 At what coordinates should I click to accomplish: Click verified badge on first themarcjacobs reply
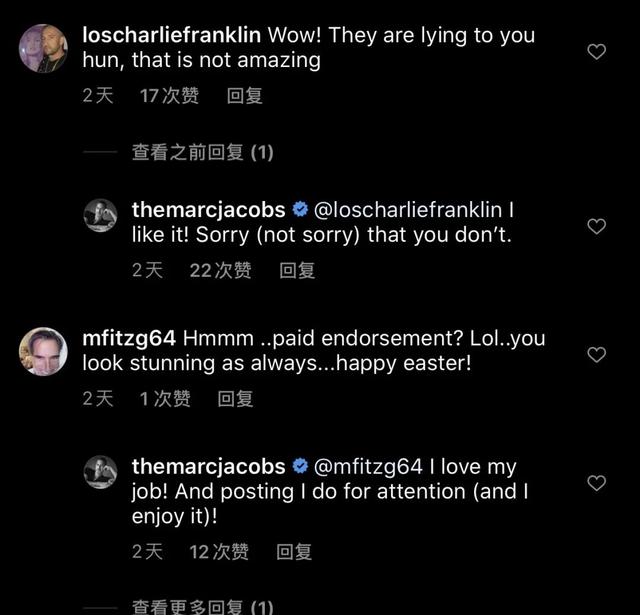pyautogui.click(x=300, y=211)
